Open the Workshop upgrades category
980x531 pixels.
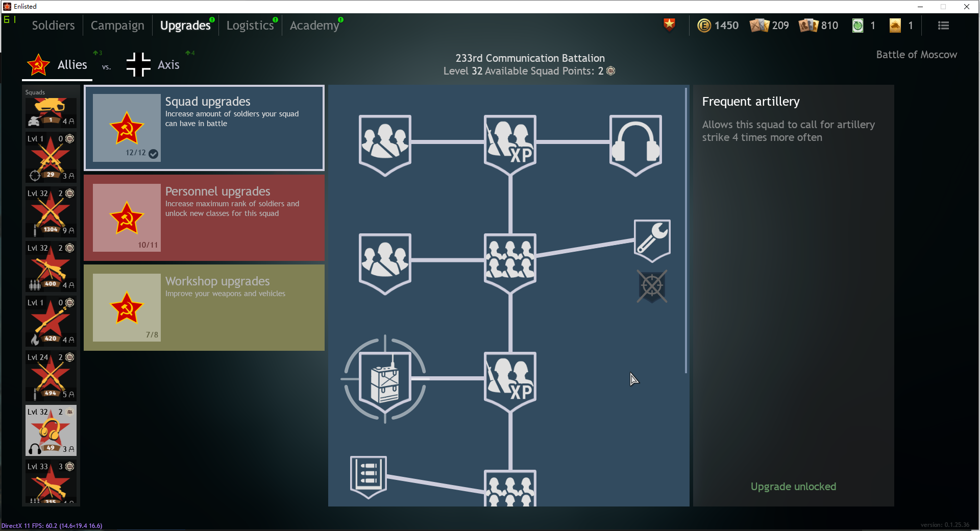point(204,307)
